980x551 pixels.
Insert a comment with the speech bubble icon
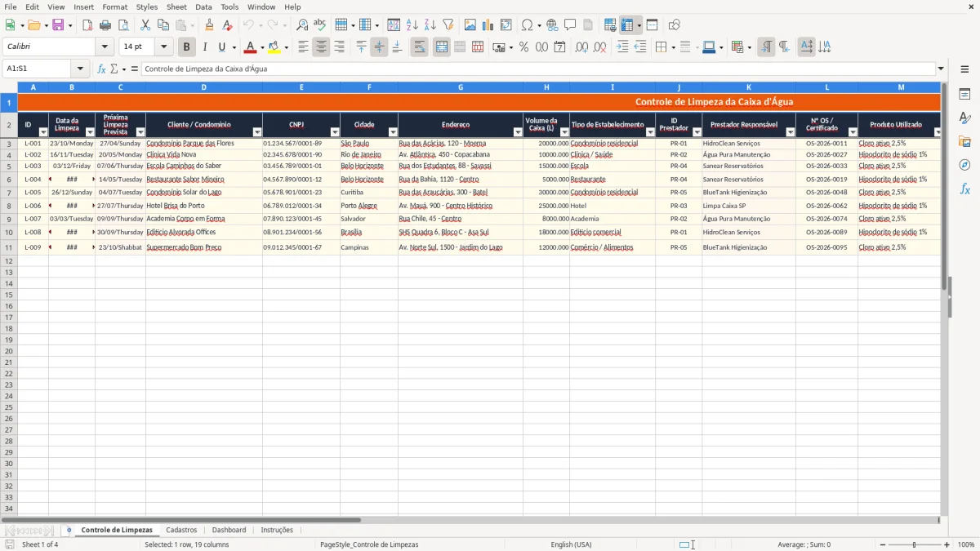coord(570,25)
